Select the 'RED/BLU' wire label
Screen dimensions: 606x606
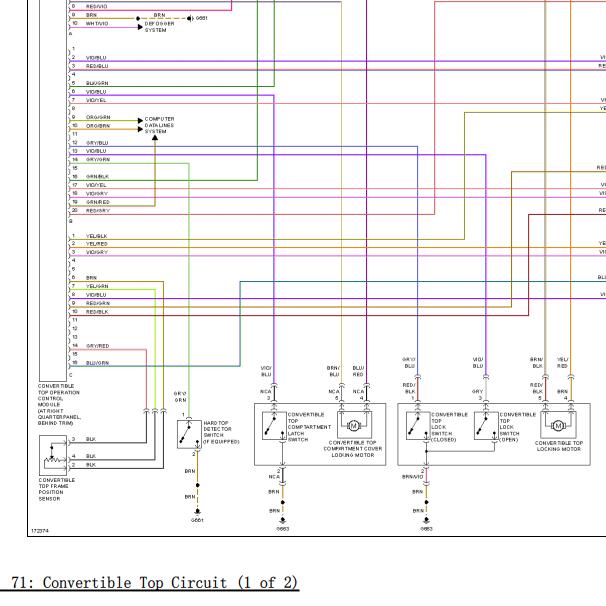click(97, 66)
